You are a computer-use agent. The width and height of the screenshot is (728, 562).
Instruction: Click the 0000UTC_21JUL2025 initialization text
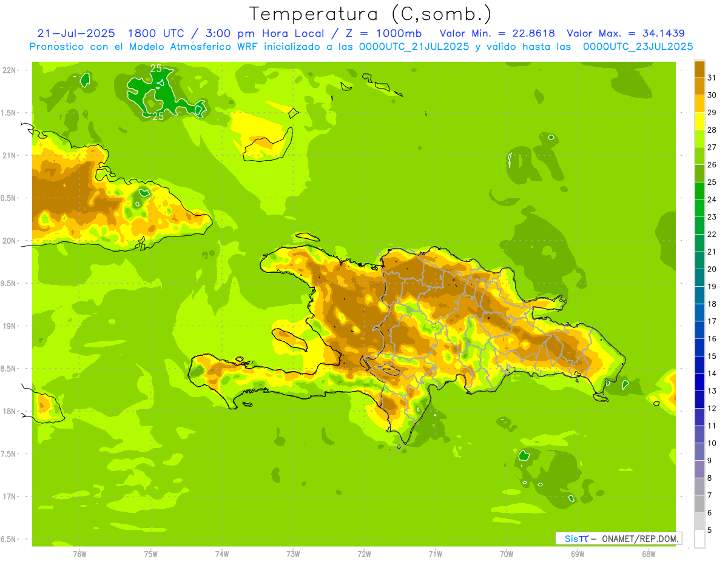tap(414, 47)
